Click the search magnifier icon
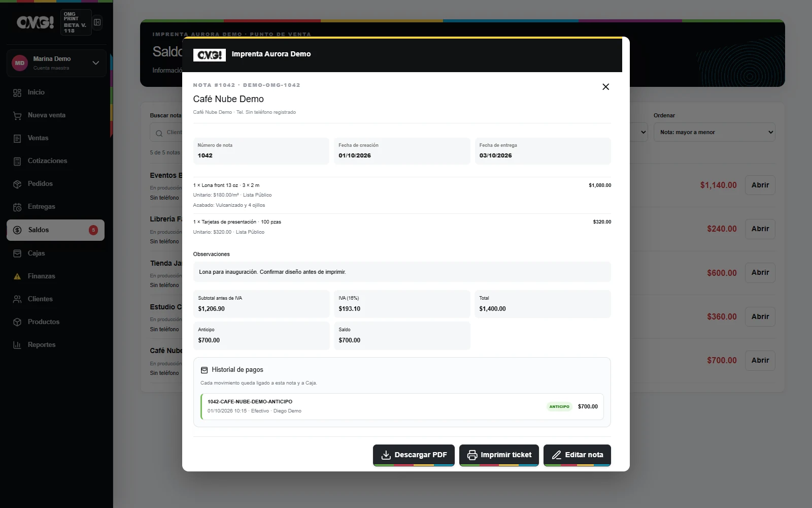 tap(159, 133)
